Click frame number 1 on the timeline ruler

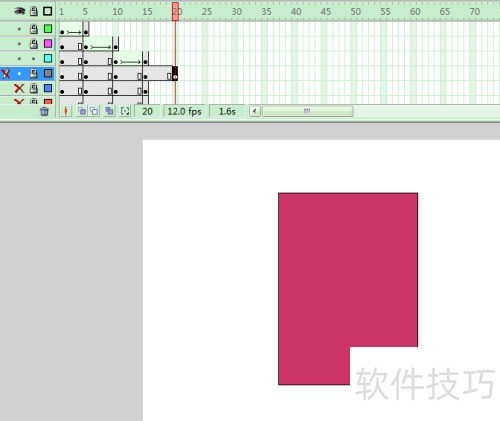point(61,12)
